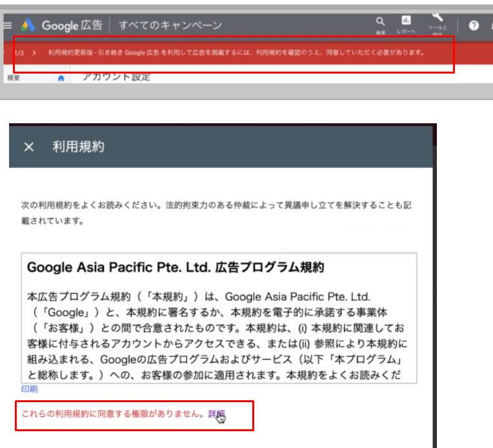Image resolution: width=493 pixels, height=448 pixels.
Task: Open the レポート reports icon
Action: point(407,23)
